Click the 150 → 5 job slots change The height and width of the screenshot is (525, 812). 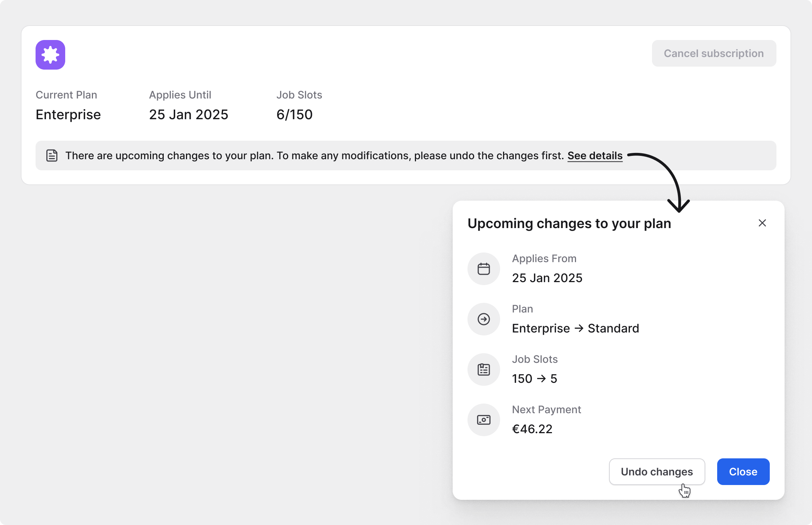535,379
